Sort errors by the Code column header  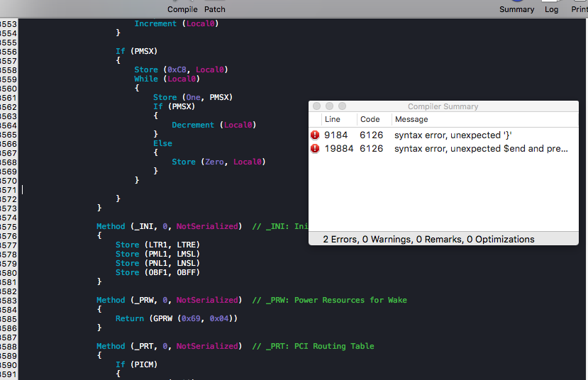tap(370, 119)
